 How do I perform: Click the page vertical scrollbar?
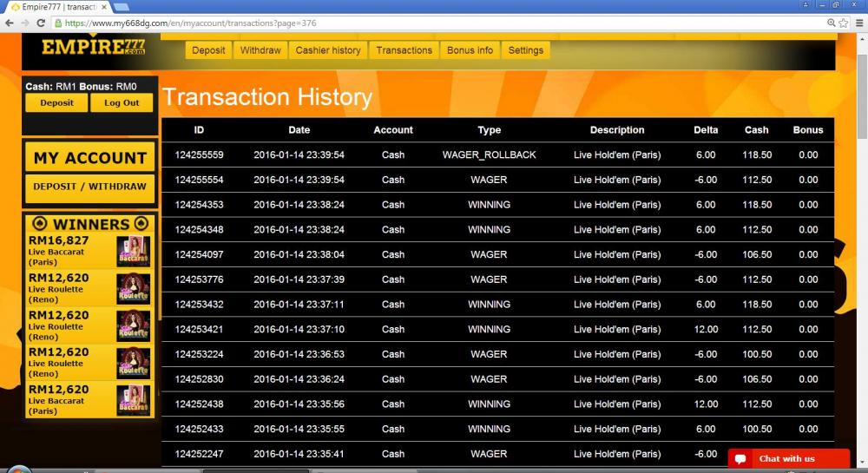pyautogui.click(x=862, y=96)
